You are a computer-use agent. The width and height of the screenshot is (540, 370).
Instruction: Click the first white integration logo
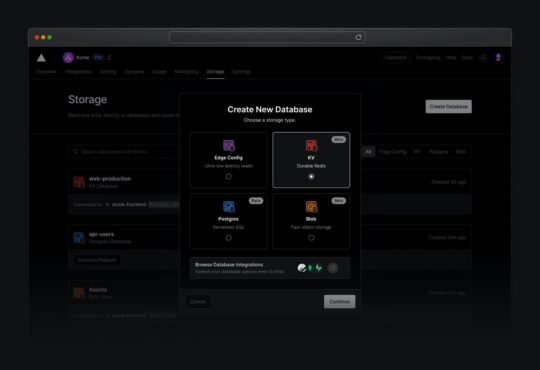pyautogui.click(x=302, y=268)
